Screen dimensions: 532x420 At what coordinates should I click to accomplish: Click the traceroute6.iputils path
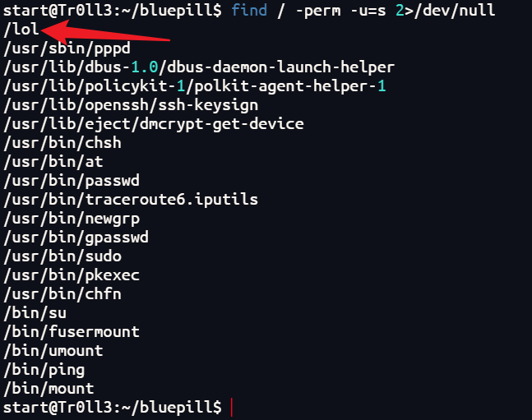tap(131, 200)
